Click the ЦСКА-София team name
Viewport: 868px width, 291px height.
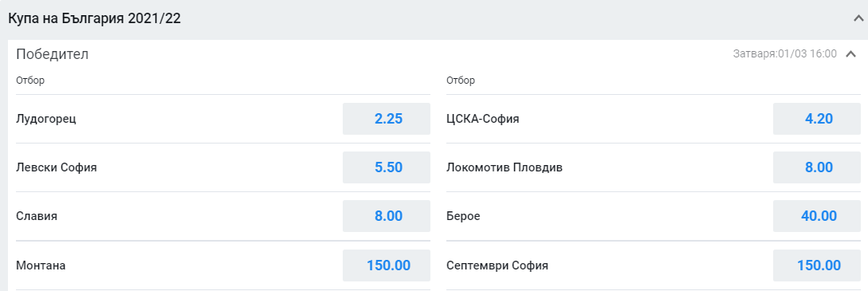tap(483, 119)
